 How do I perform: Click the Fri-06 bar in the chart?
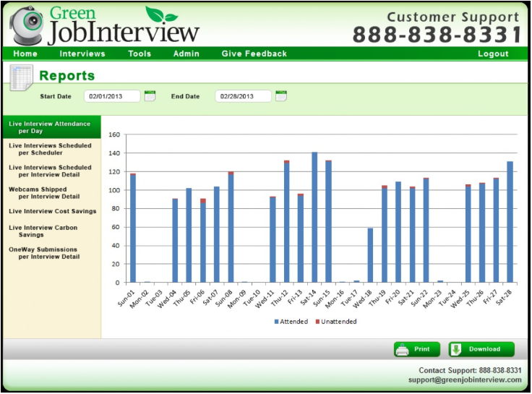203,241
